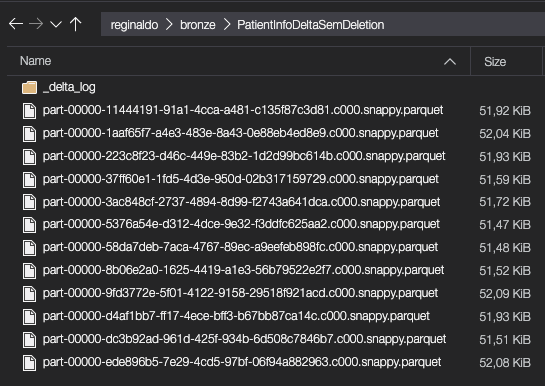The height and width of the screenshot is (386, 545).
Task: Open recent locations chevron dropdown
Action: click(56, 24)
